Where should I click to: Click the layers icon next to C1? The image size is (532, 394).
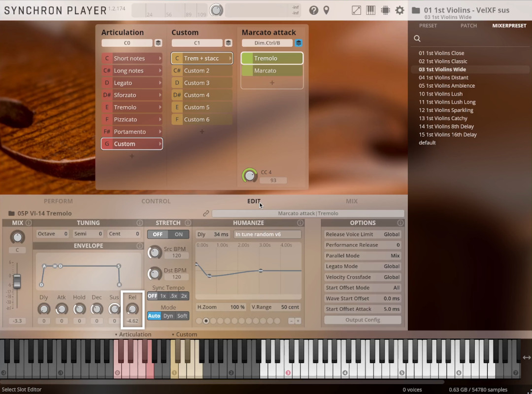(229, 43)
